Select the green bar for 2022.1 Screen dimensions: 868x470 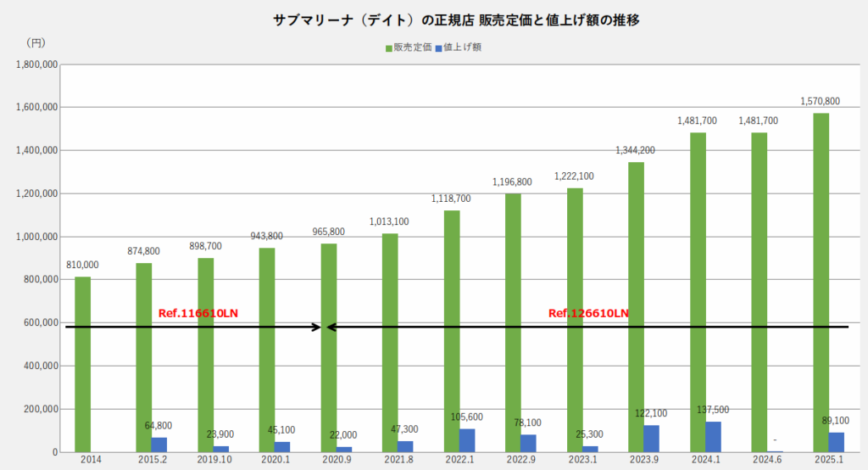[x=452, y=332]
